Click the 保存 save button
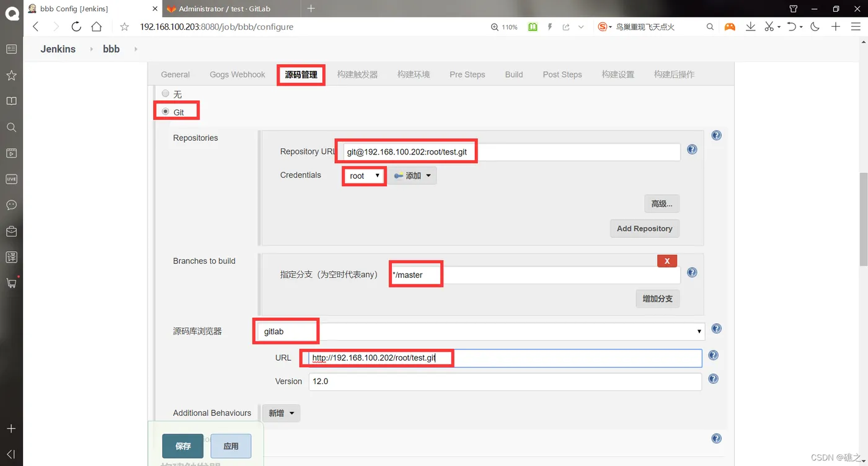 (183, 446)
